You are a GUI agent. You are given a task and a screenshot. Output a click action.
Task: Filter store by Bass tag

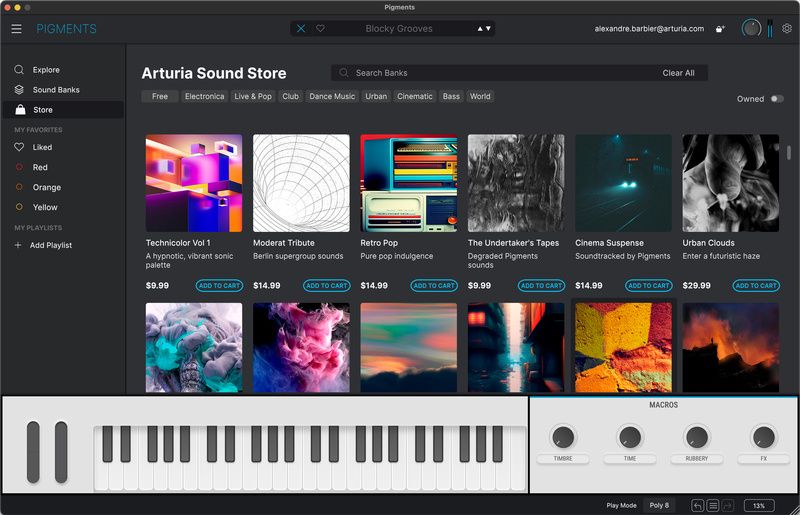pyautogui.click(x=451, y=96)
